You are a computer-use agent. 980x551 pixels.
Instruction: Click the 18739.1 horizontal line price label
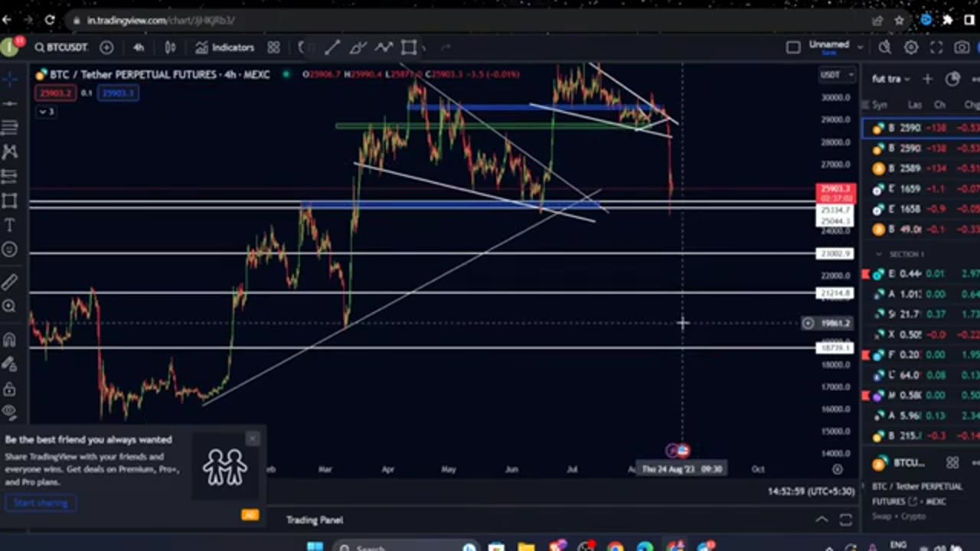(x=835, y=347)
